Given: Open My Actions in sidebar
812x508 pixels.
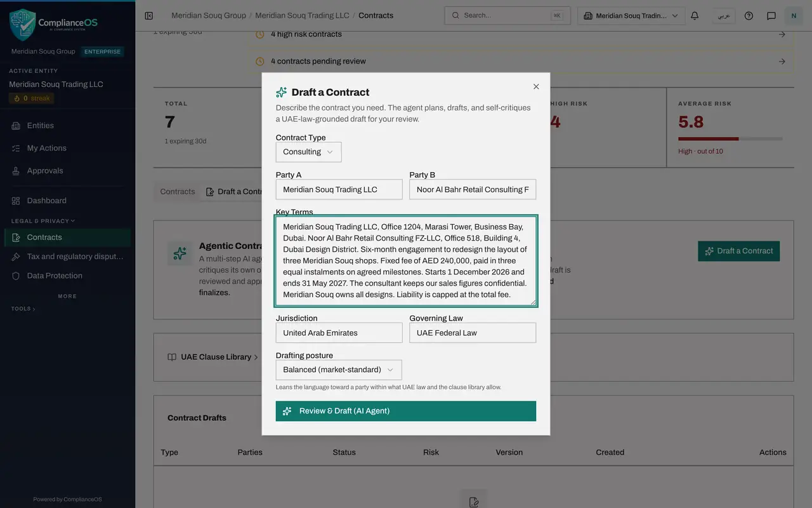Looking at the screenshot, I should tap(67, 148).
